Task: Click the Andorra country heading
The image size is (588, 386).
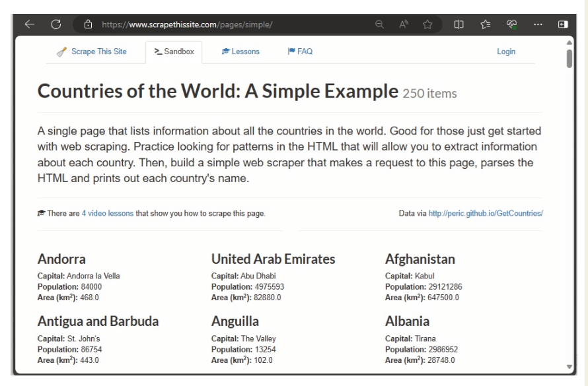Action: (61, 259)
